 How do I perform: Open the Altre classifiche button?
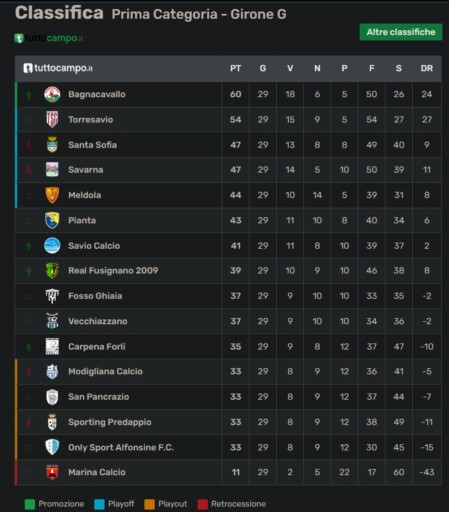click(x=401, y=32)
